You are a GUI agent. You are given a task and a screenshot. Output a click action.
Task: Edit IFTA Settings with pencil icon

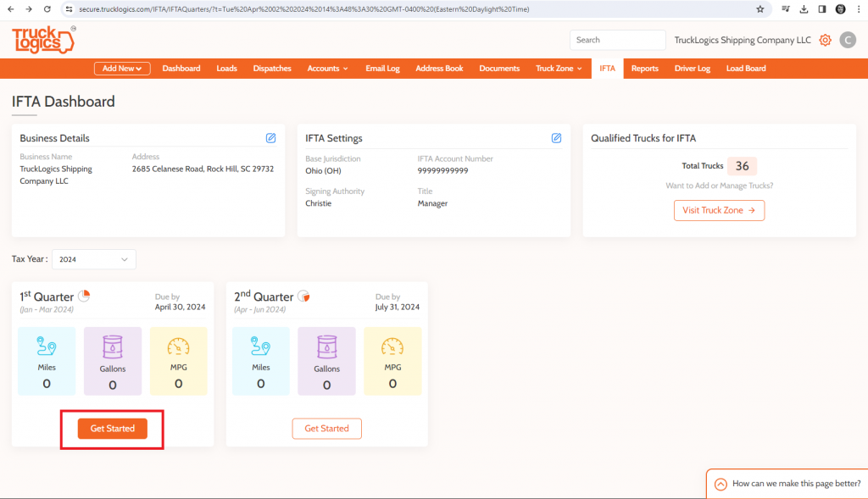[x=556, y=138]
